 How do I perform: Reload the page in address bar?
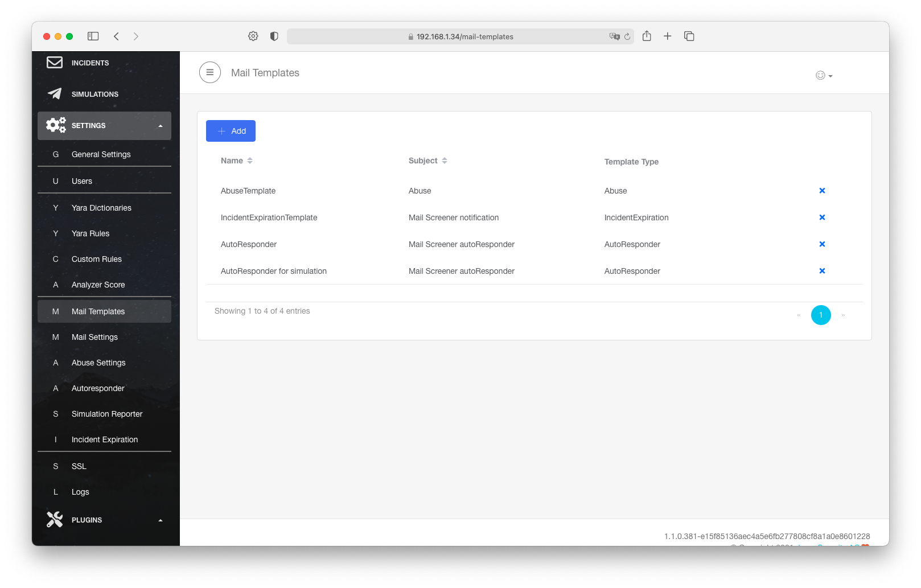coord(627,36)
